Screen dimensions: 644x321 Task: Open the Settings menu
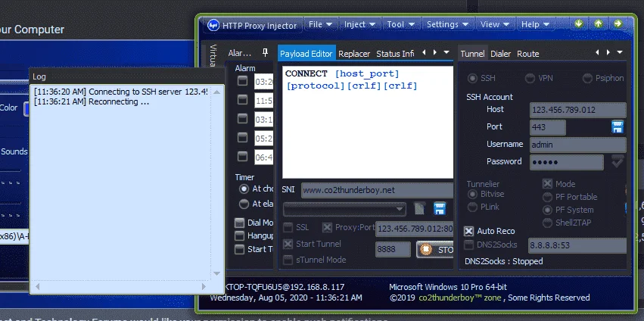pyautogui.click(x=447, y=25)
